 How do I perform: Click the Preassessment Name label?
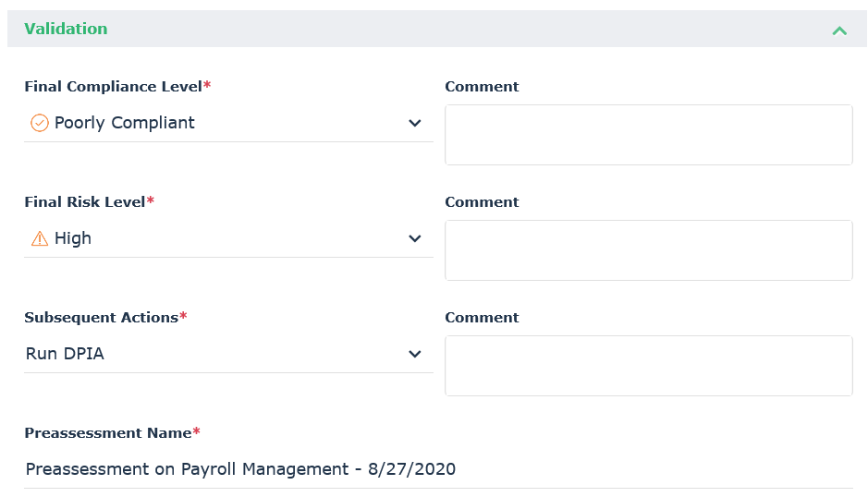click(108, 433)
